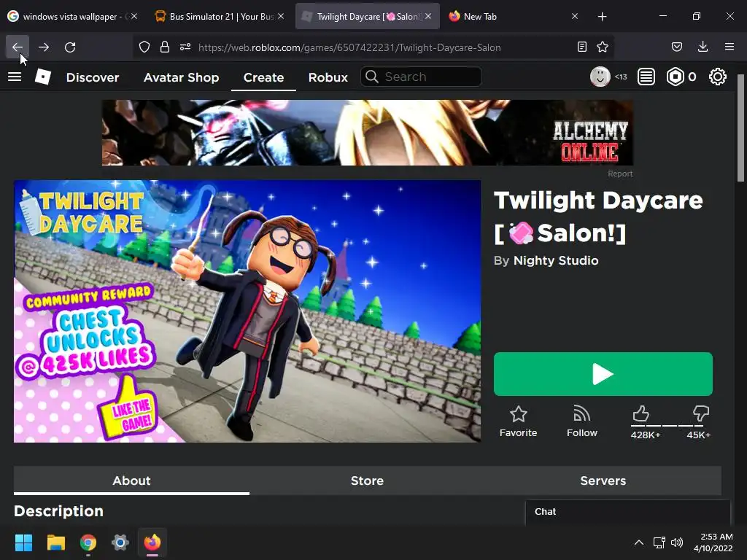
Task: Close the Bus Simulator 21 tab
Action: [281, 16]
